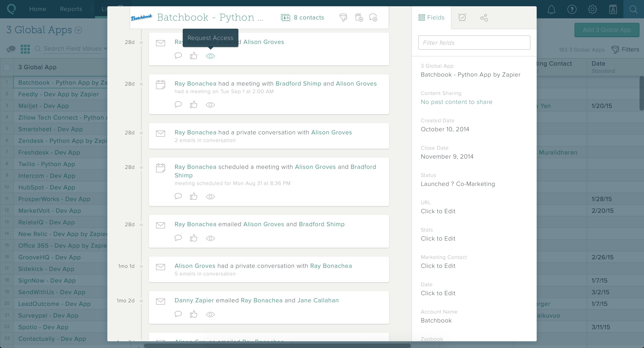Open the sharing tab icon
Image resolution: width=644 pixels, height=348 pixels.
pos(484,18)
